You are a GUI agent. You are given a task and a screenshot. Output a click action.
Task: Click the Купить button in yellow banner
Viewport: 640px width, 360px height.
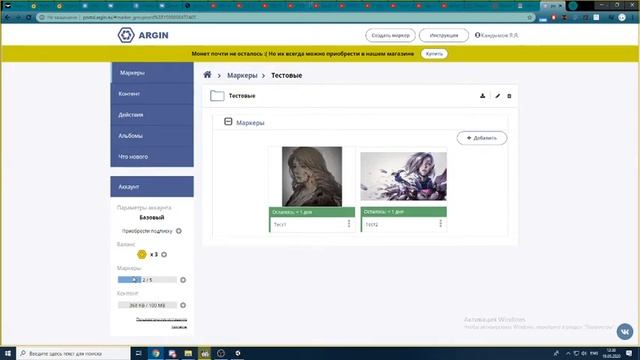pyautogui.click(x=434, y=54)
